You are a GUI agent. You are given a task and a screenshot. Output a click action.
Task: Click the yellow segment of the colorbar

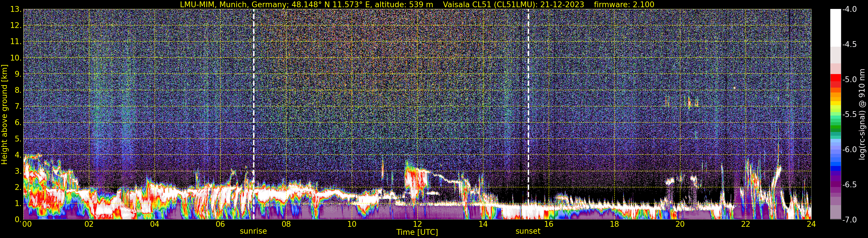835,103
